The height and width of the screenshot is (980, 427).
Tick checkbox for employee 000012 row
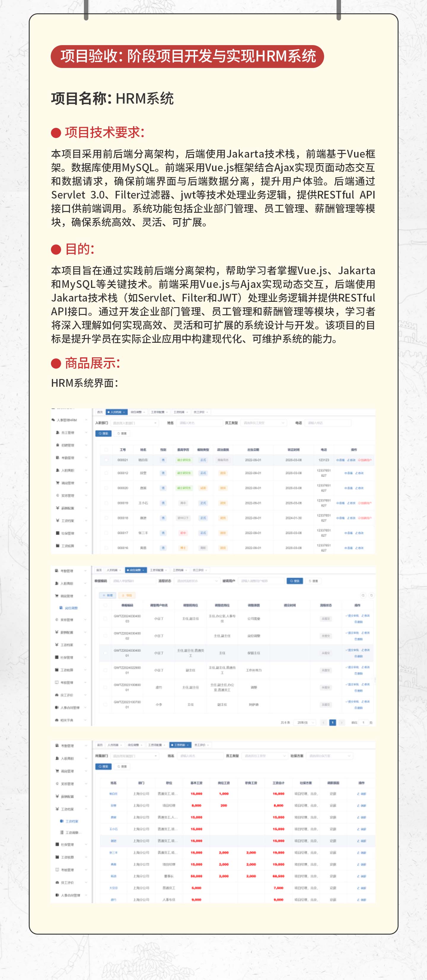pyautogui.click(x=106, y=473)
